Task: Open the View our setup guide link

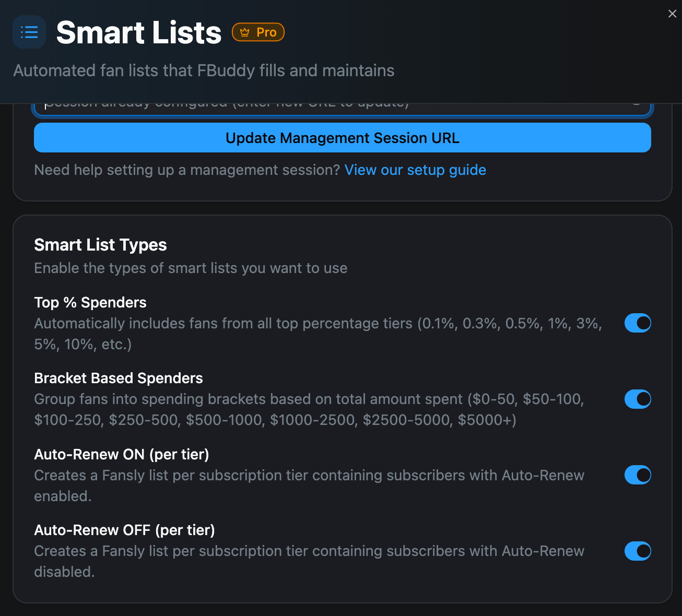Action: coord(415,170)
